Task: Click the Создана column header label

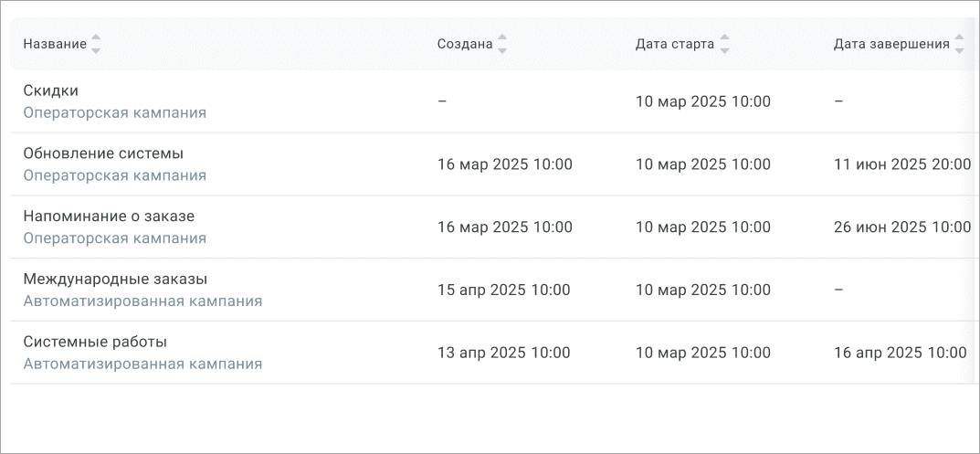Action: [x=465, y=44]
